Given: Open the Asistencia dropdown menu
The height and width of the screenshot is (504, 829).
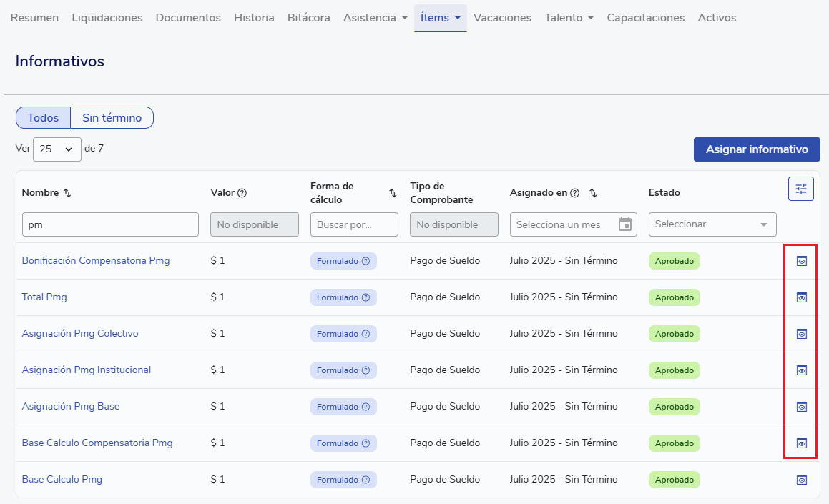Looking at the screenshot, I should 375,18.
